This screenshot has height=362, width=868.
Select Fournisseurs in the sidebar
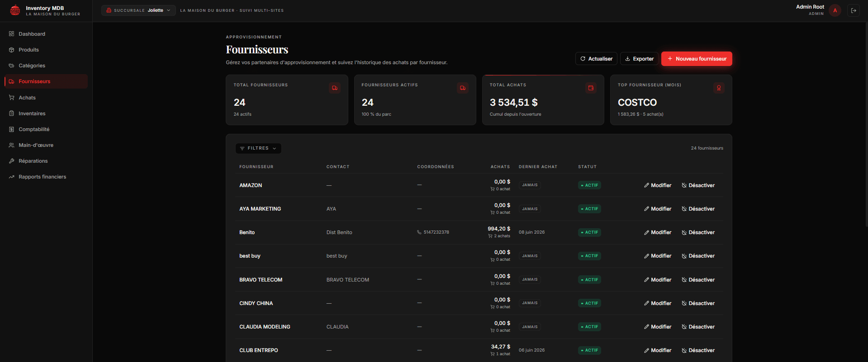(46, 81)
